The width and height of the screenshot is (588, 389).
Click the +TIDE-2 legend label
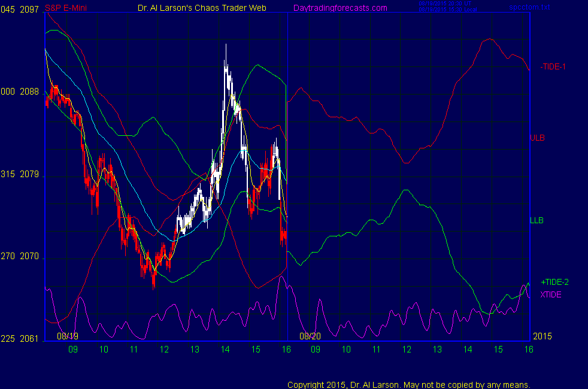[554, 282]
